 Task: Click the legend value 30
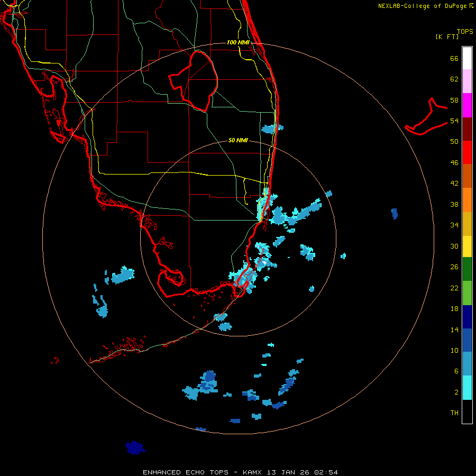point(454,246)
